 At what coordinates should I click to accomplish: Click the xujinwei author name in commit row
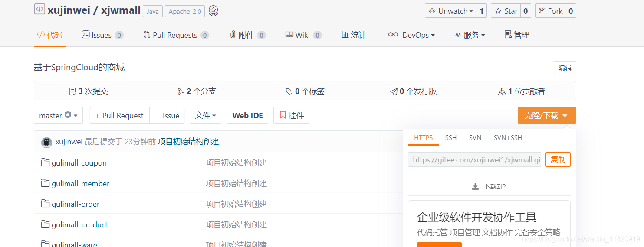pyautogui.click(x=69, y=142)
